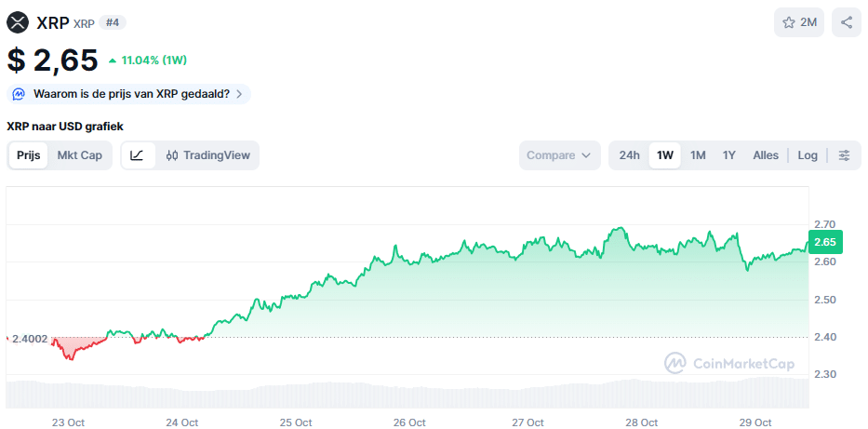Select the Alles time range
Viewport: 868px width, 429px height.
point(766,155)
